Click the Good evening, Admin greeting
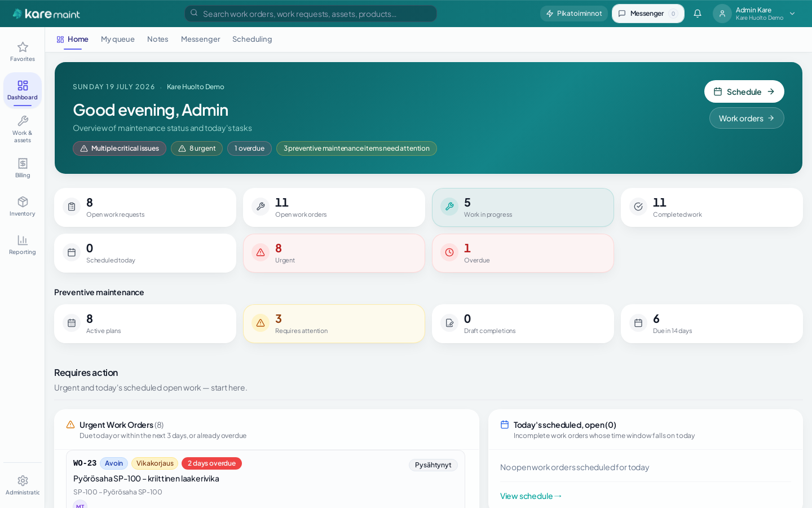Image resolution: width=812 pixels, height=508 pixels. point(151,110)
